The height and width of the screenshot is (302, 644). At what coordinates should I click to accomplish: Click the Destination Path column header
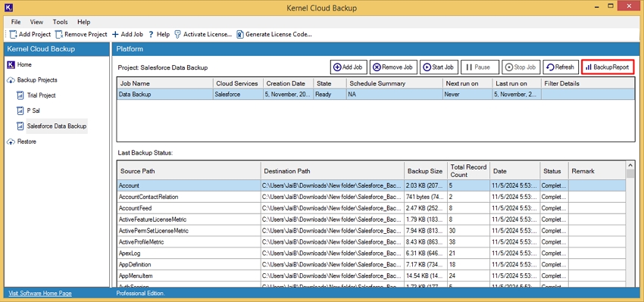tap(333, 171)
